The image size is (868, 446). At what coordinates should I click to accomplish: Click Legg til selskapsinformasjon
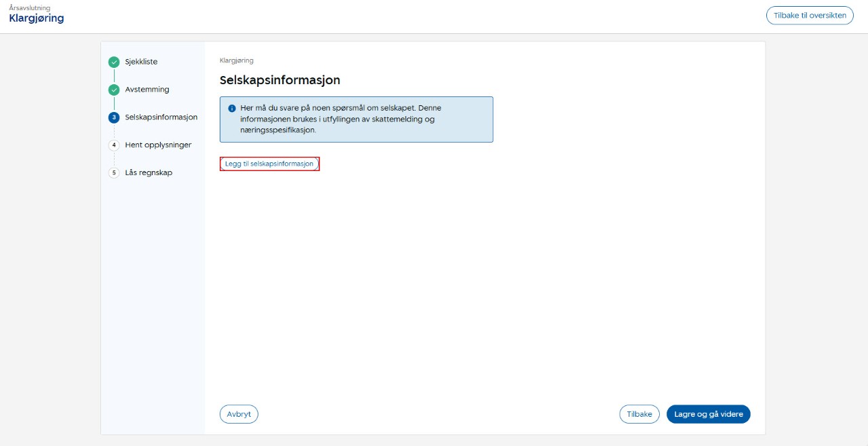click(269, 164)
